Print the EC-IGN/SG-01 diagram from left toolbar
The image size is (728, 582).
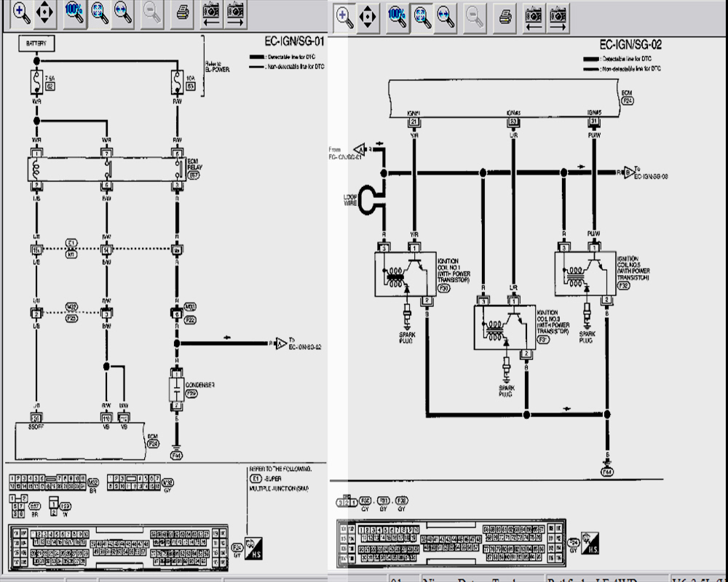tap(183, 13)
